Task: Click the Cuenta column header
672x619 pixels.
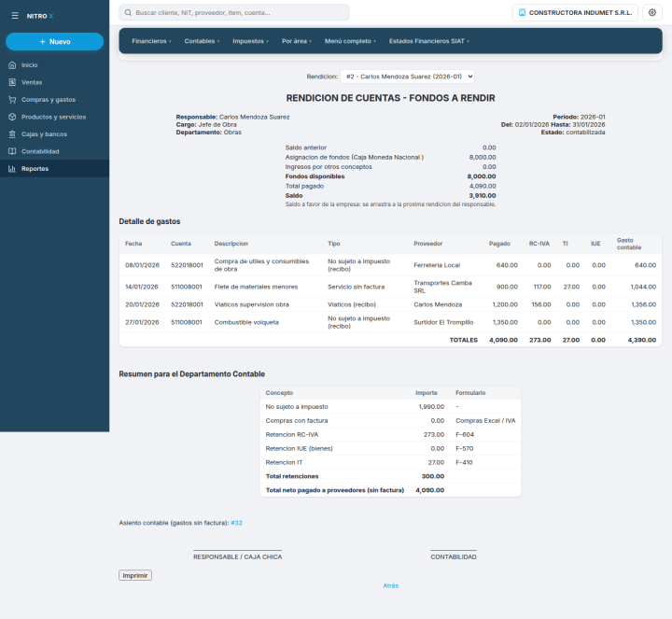Action: tap(181, 244)
